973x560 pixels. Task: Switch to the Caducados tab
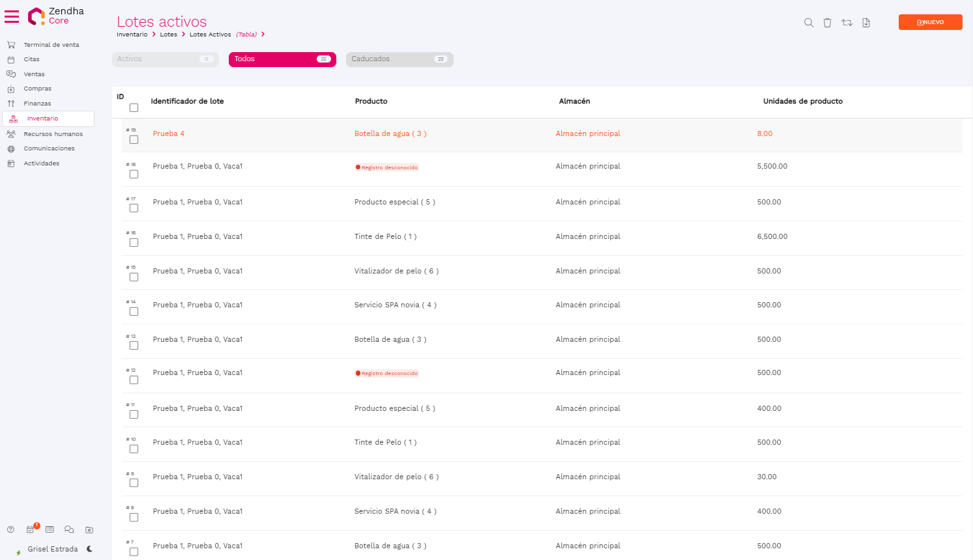[x=399, y=59]
